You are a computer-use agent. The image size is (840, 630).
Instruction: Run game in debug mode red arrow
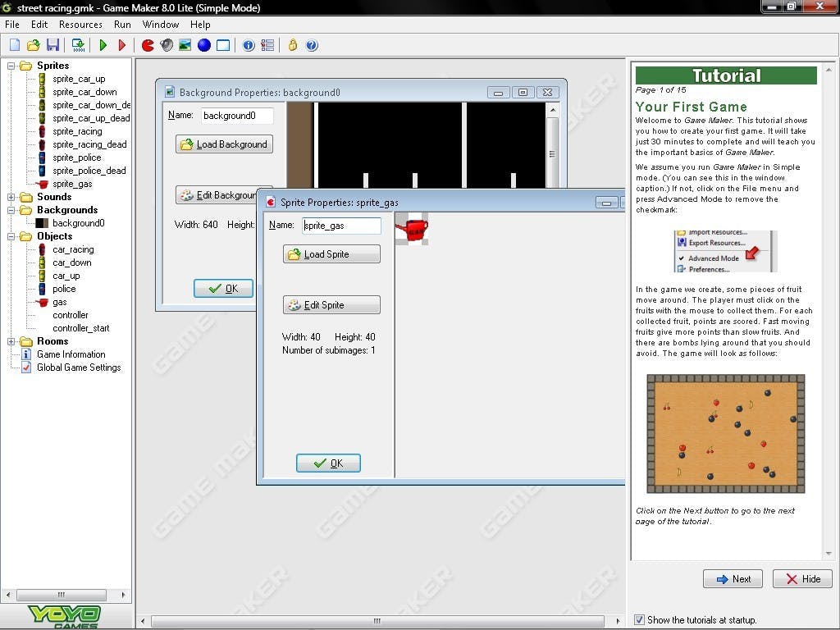coord(122,46)
